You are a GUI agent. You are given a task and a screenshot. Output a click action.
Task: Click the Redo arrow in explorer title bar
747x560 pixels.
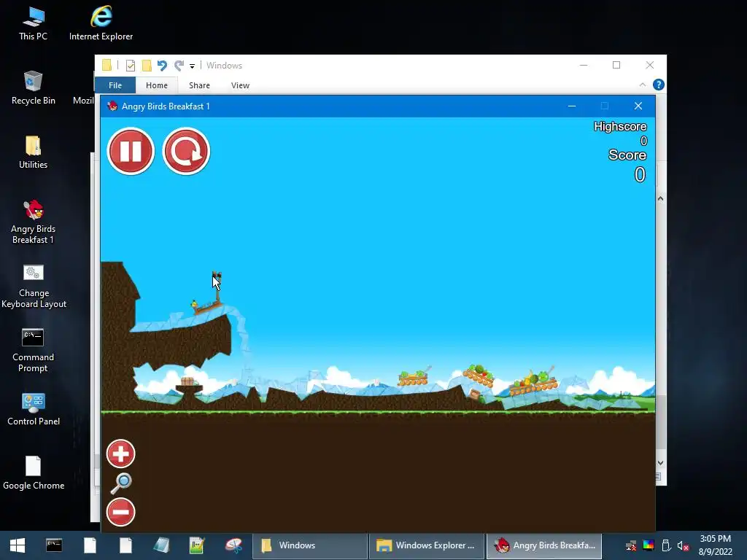tap(179, 65)
